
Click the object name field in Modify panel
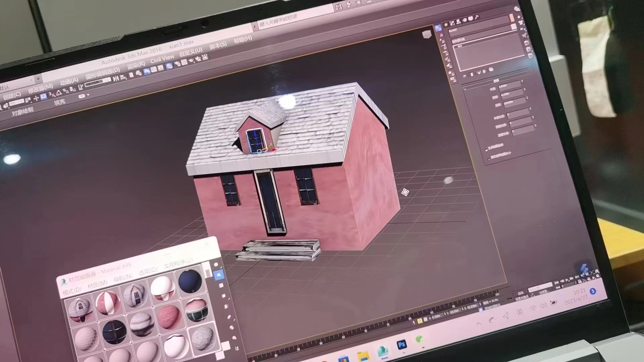tap(479, 26)
